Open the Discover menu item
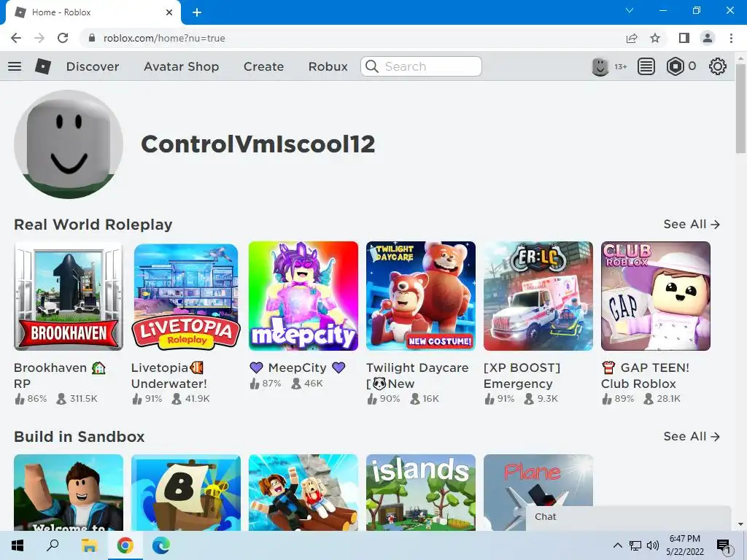The width and height of the screenshot is (747, 560). [93, 66]
